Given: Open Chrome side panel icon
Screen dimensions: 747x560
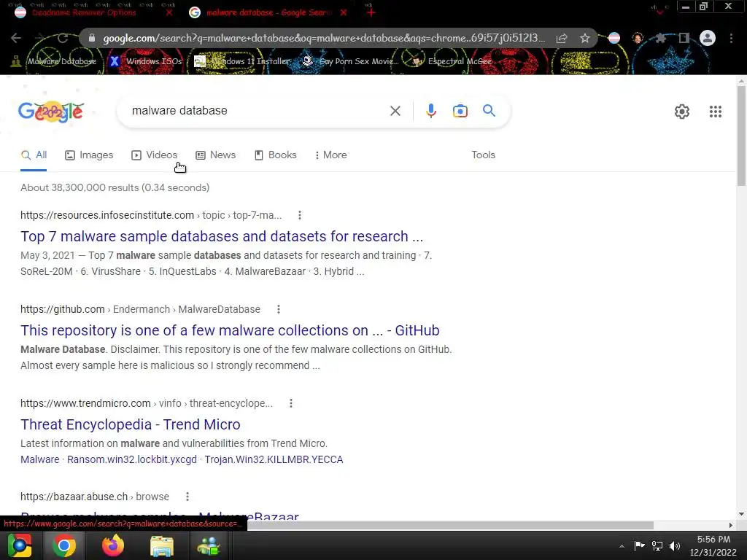Looking at the screenshot, I should click(684, 38).
